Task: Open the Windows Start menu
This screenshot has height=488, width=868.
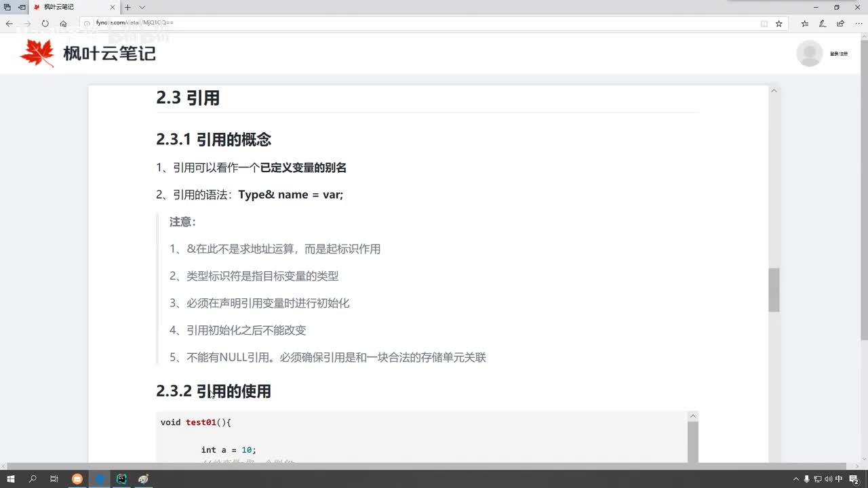Action: tap(11, 479)
